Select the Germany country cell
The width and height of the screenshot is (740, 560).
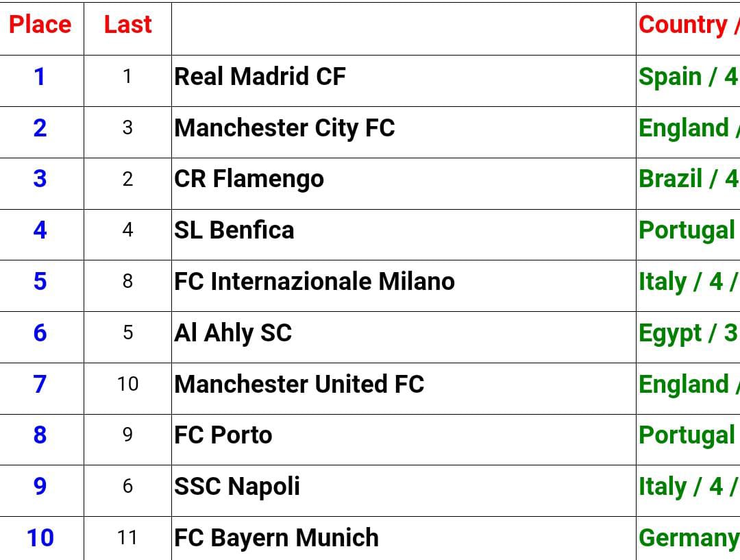[688, 538]
